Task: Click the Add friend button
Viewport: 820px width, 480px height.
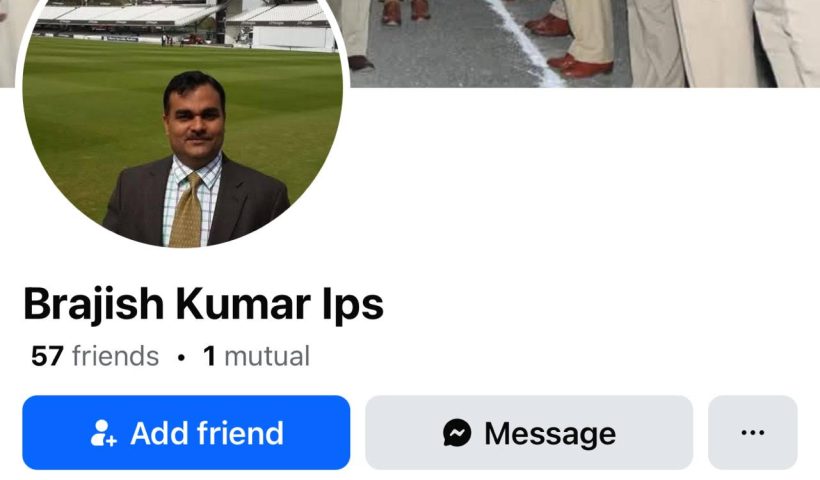Action: 186,432
